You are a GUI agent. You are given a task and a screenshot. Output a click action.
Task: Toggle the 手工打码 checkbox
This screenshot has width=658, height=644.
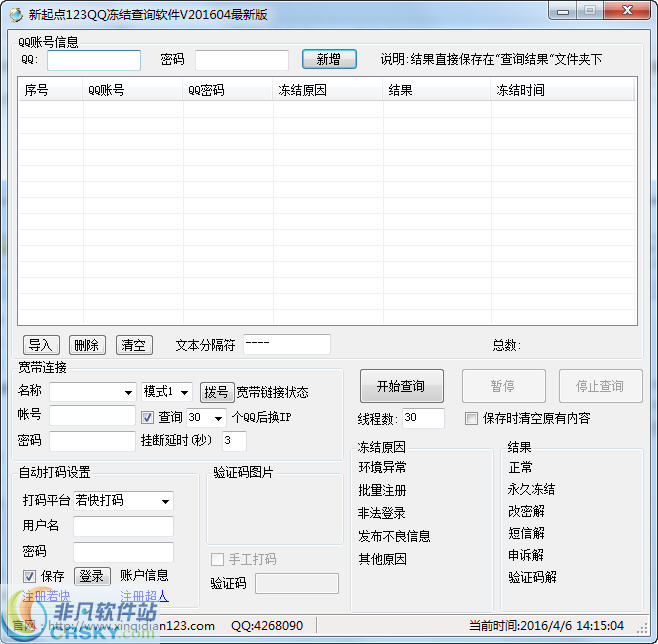217,559
